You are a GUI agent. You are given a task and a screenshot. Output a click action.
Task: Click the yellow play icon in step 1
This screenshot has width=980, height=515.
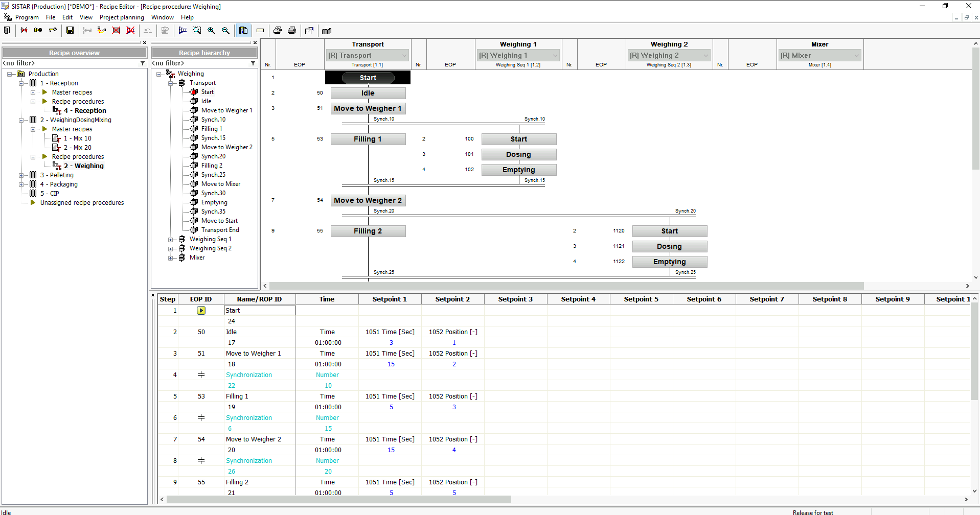coord(201,311)
